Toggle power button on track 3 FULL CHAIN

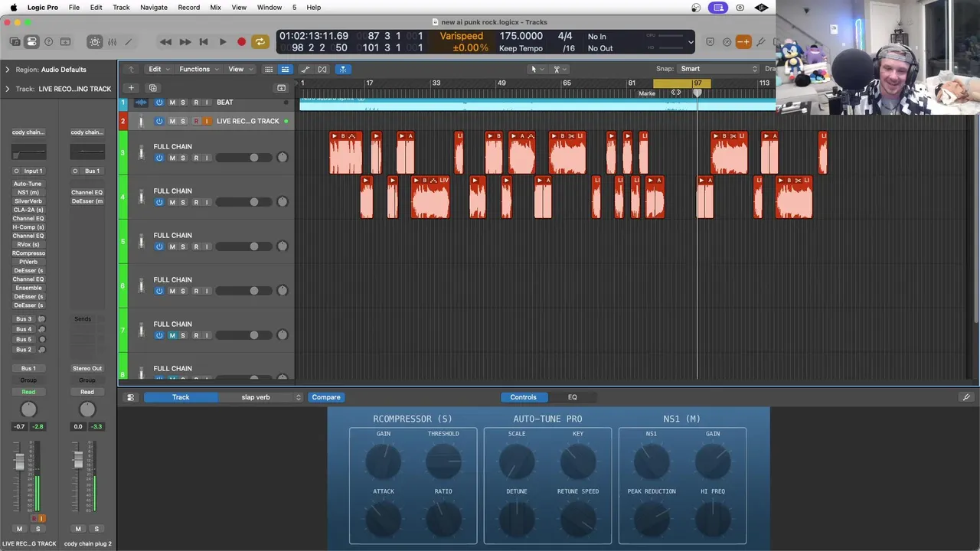point(159,158)
